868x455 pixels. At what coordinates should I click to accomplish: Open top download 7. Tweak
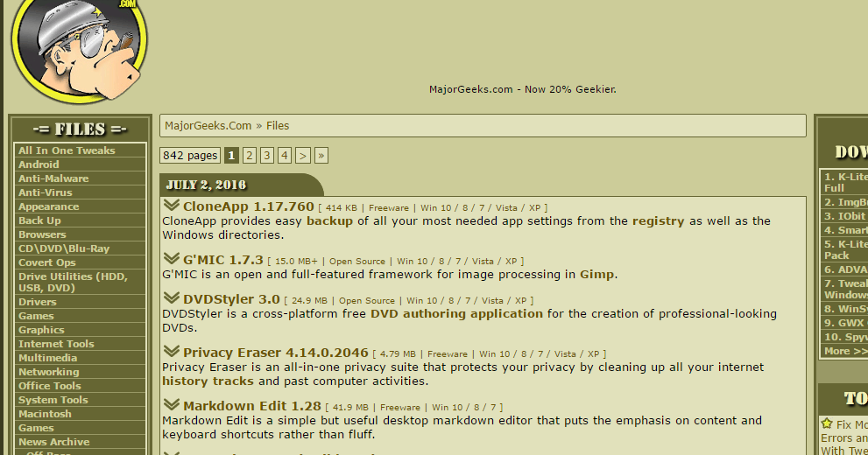click(x=844, y=289)
